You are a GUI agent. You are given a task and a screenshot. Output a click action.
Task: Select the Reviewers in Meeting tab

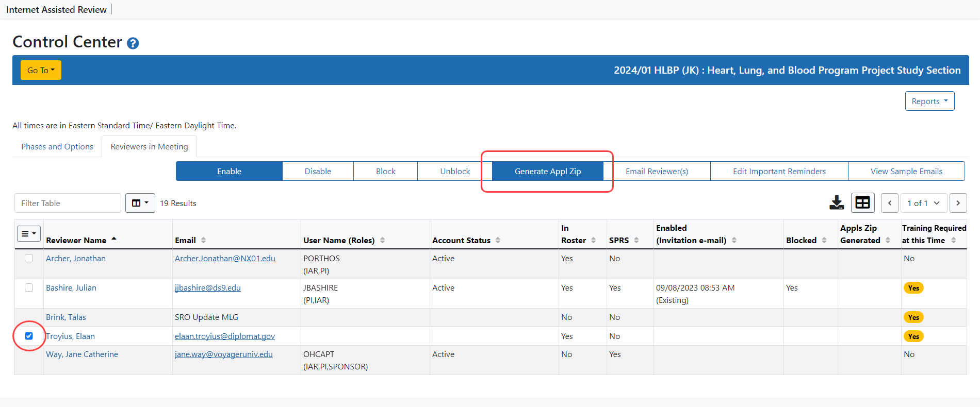point(149,146)
